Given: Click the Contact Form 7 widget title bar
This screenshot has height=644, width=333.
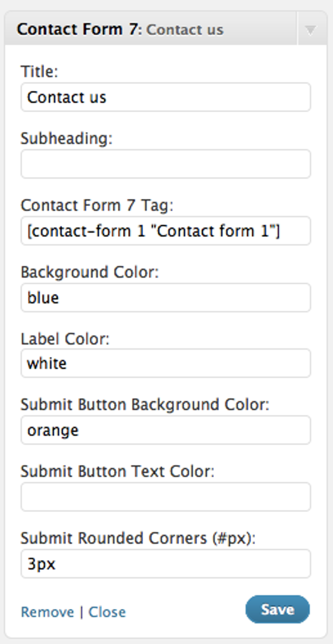Looking at the screenshot, I should (x=131, y=29).
